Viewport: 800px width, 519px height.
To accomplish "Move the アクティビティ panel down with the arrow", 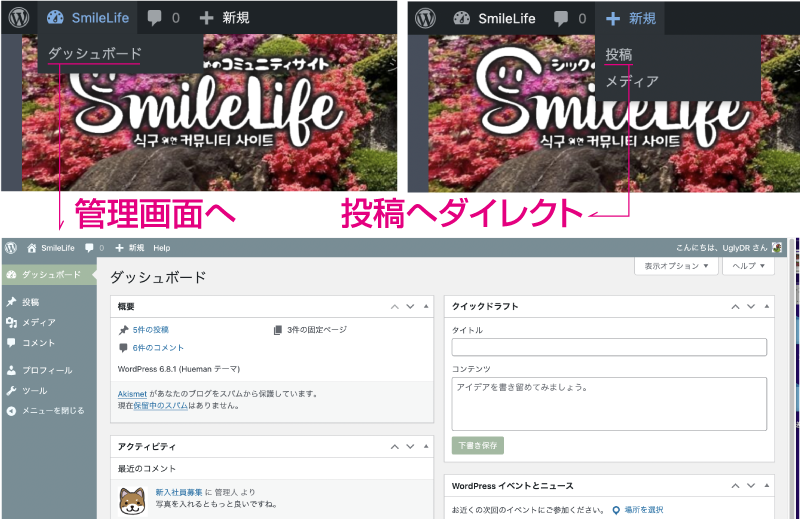I will 411,446.
